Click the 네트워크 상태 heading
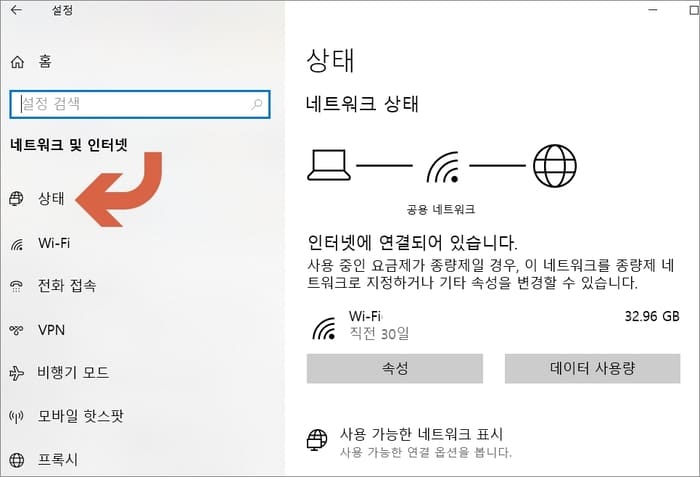This screenshot has width=700, height=477. pyautogui.click(x=362, y=104)
